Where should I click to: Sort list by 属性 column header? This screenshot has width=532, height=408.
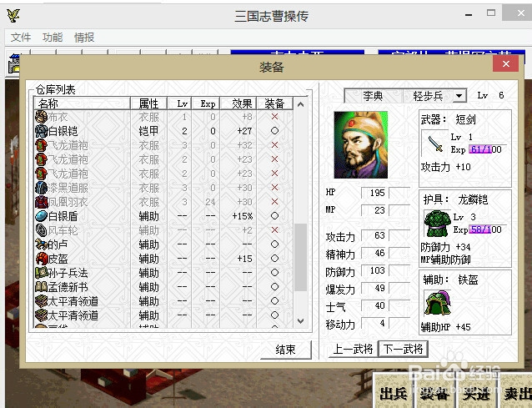tap(149, 103)
